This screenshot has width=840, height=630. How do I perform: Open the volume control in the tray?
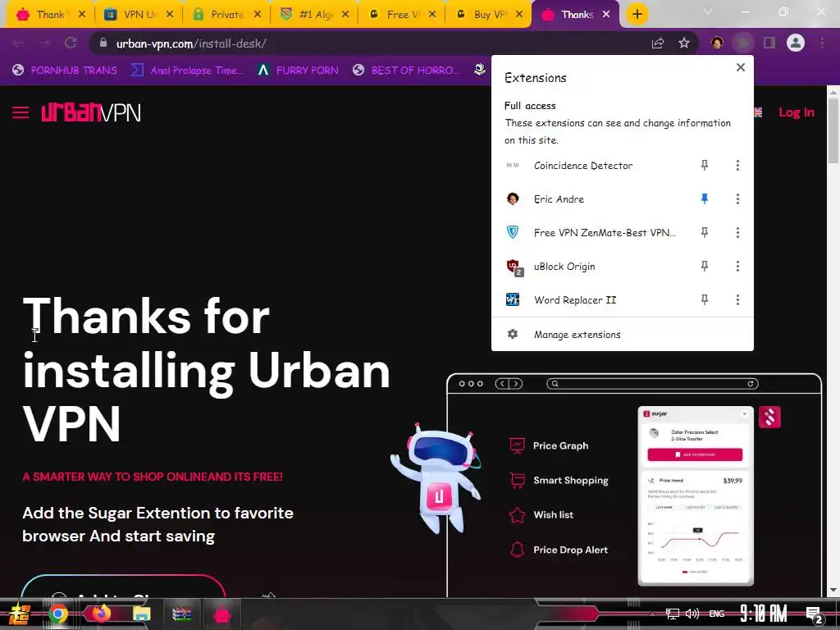[x=692, y=614]
